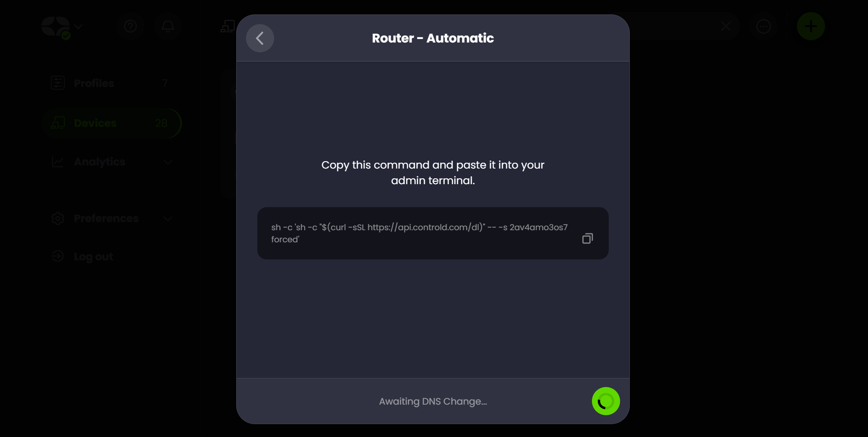The width and height of the screenshot is (868, 437).
Task: Toggle the notification bell icon
Action: 167,26
